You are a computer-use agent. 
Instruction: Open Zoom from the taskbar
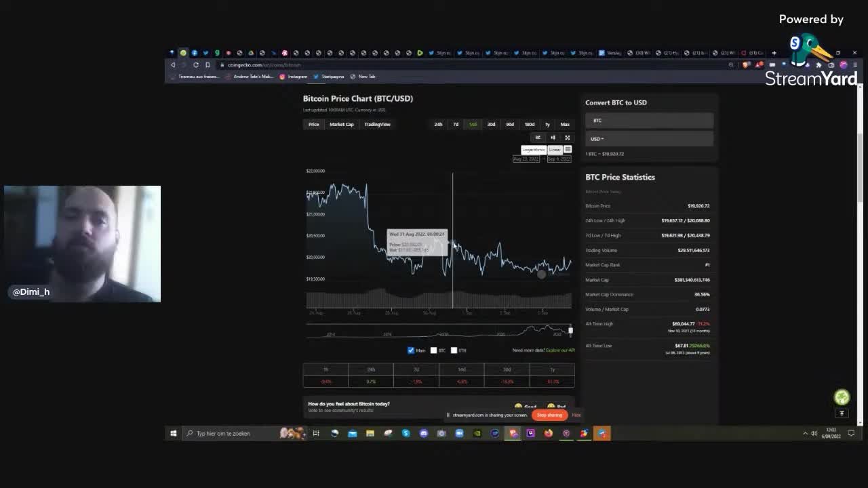(459, 434)
